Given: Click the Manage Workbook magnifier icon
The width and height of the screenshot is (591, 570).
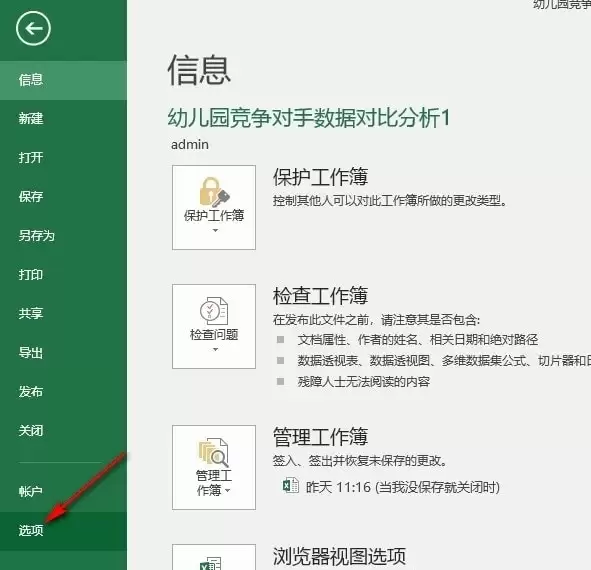Looking at the screenshot, I should (x=214, y=452).
